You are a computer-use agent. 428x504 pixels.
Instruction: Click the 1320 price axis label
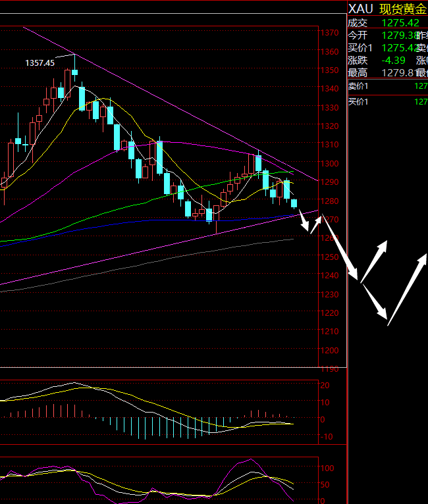330,126
